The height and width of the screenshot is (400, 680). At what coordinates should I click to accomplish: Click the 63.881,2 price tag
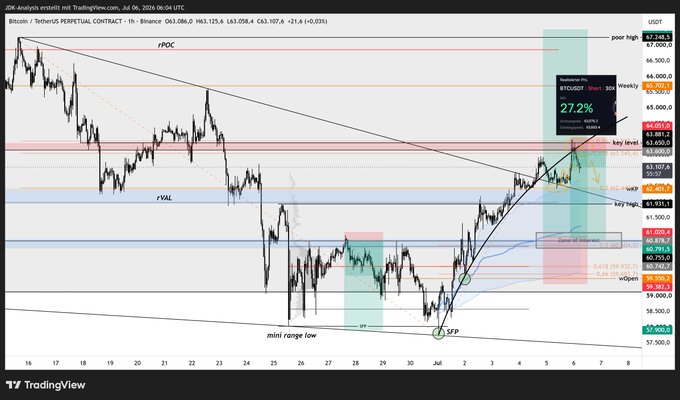coord(658,134)
